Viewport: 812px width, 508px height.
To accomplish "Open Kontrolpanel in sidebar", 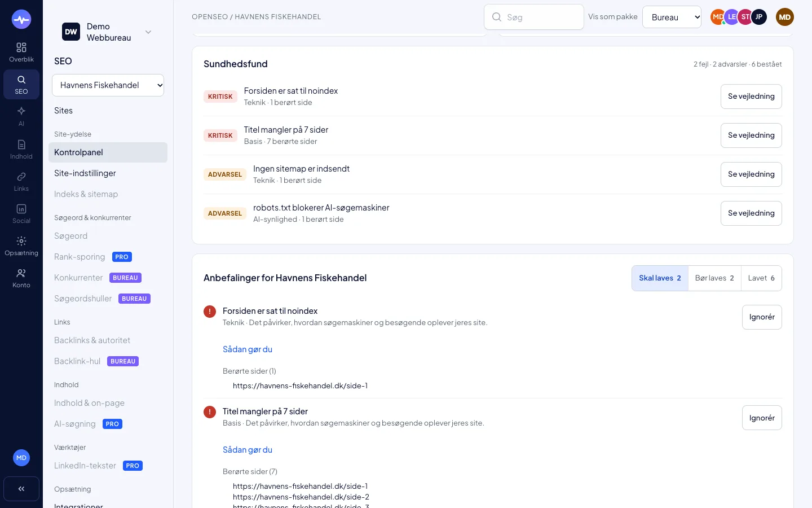I will click(108, 152).
